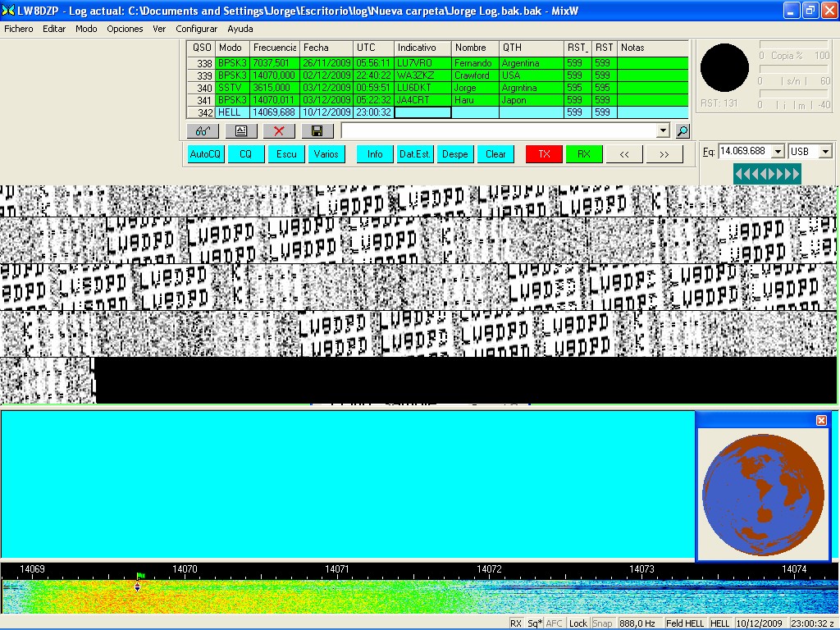
Task: Close the world map window
Action: pyautogui.click(x=821, y=421)
